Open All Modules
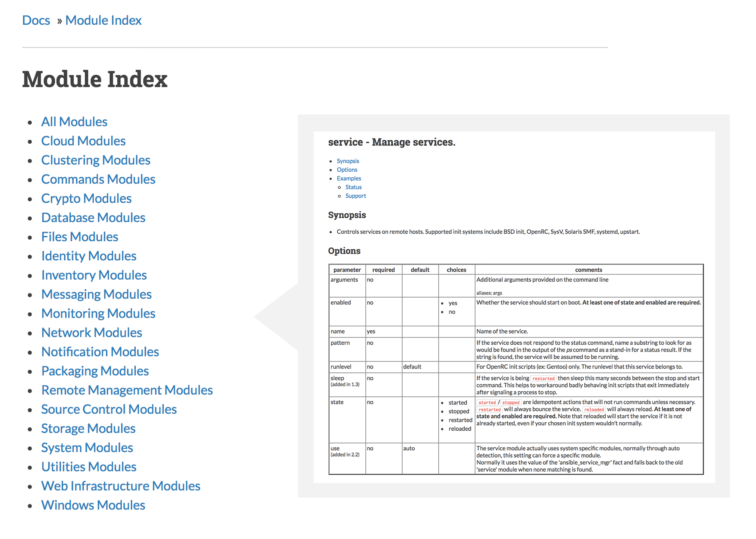 point(74,122)
